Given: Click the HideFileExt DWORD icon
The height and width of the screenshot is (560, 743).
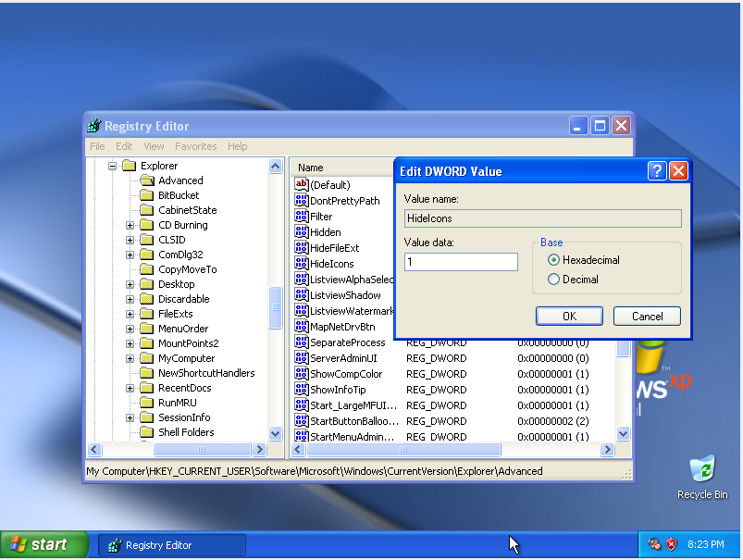Looking at the screenshot, I should point(302,247).
